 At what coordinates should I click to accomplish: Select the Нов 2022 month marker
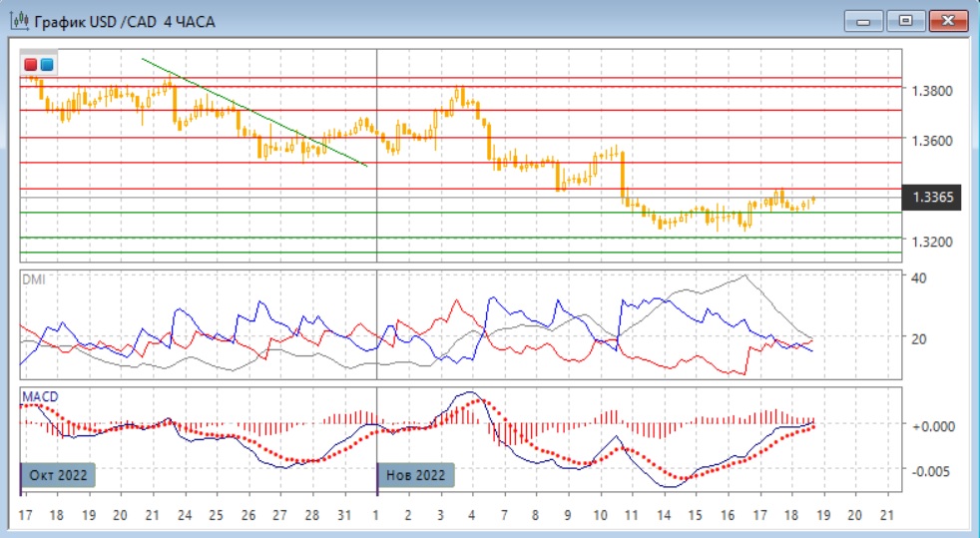pos(416,475)
